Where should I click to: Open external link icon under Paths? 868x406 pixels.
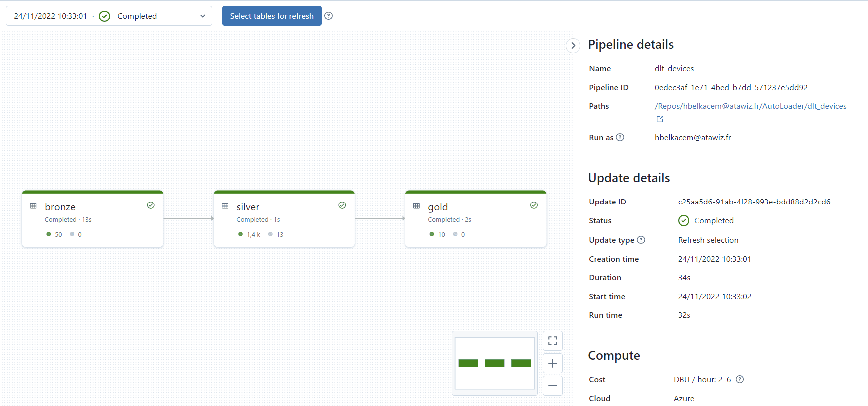coord(660,119)
